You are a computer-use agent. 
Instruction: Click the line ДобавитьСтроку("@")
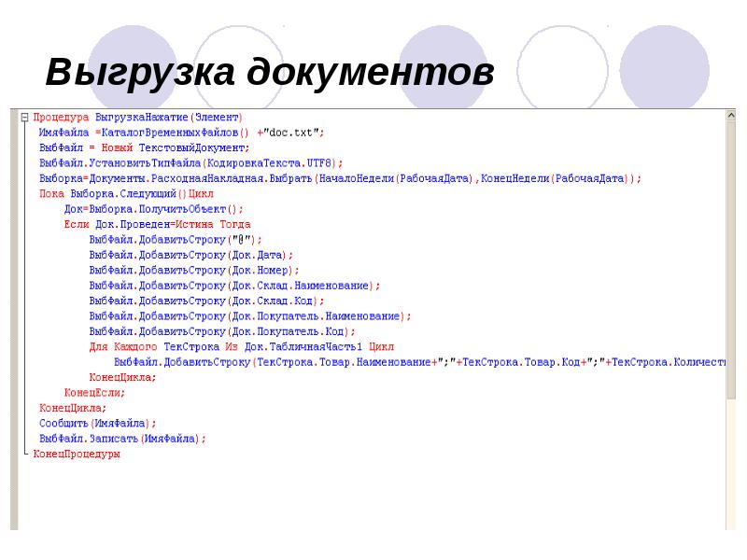(176, 240)
